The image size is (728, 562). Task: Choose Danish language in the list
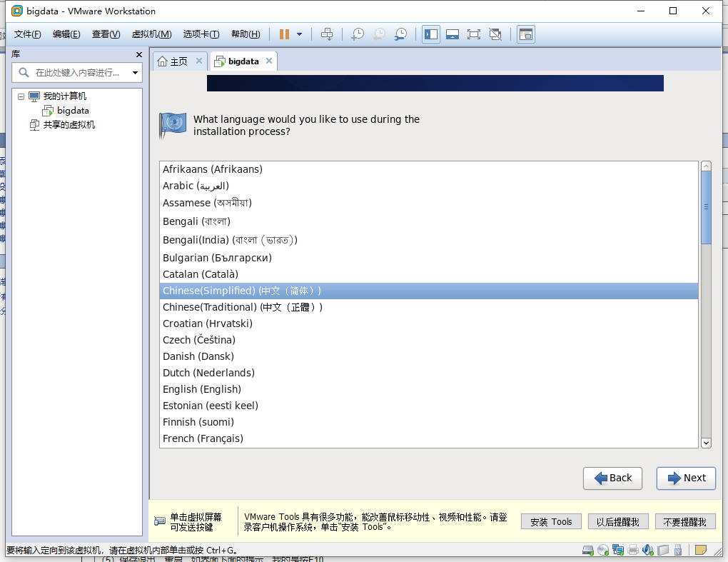click(428, 356)
